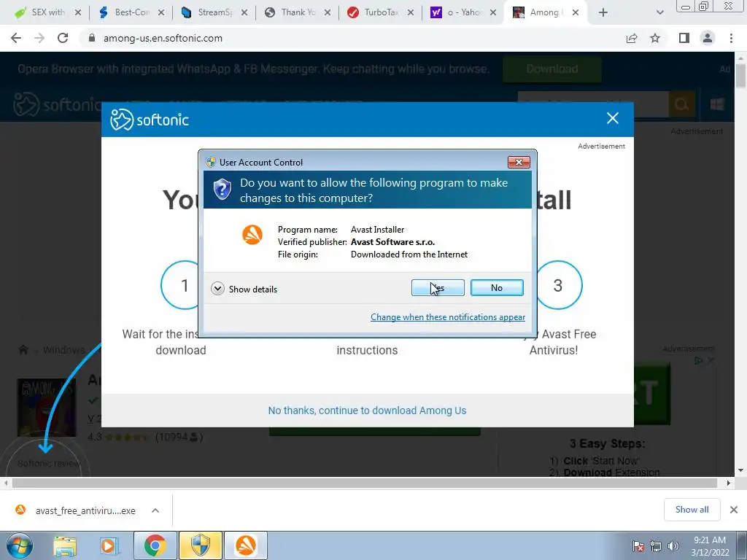This screenshot has height=560, width=747.
Task: Open the tab search dropdown chevron
Action: pos(659,13)
